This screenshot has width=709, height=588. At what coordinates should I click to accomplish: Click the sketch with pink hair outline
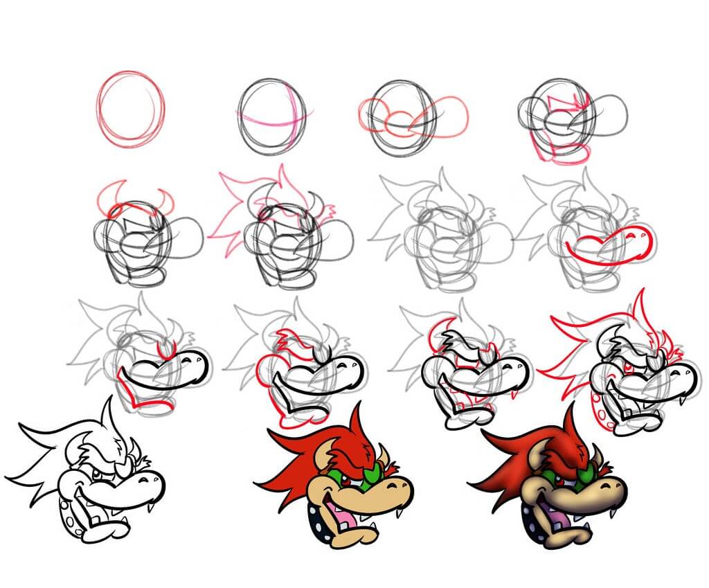pos(281,227)
